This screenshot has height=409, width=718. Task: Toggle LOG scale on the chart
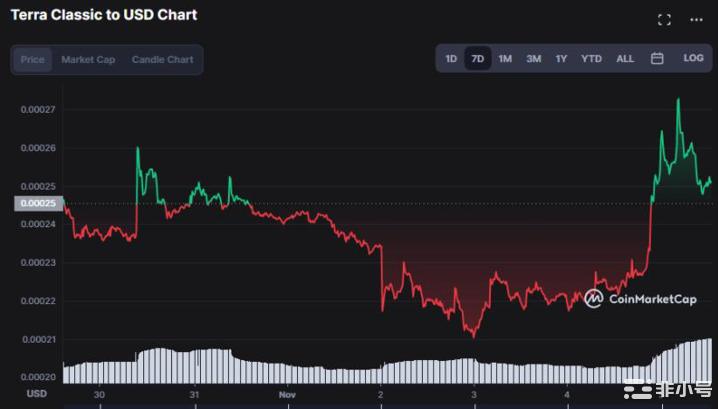(x=693, y=59)
